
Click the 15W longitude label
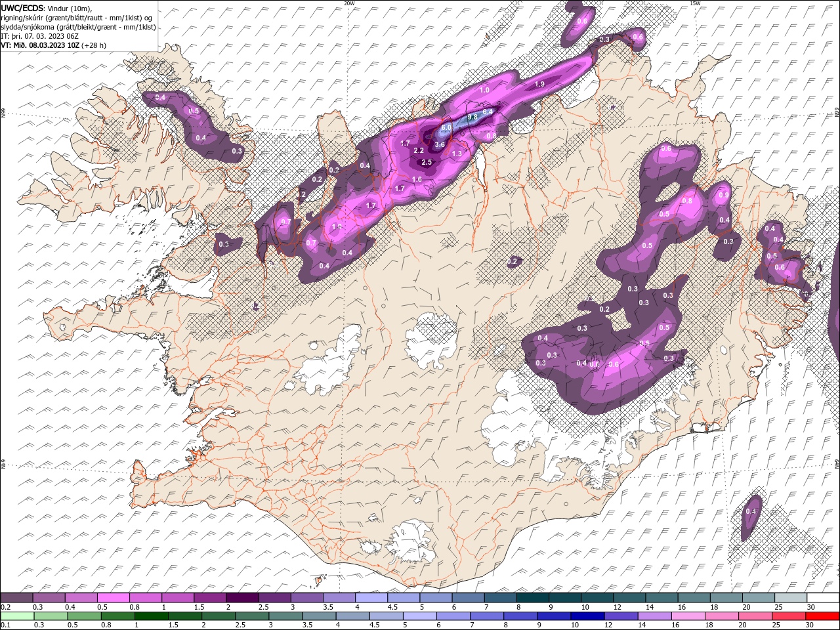[x=695, y=3]
